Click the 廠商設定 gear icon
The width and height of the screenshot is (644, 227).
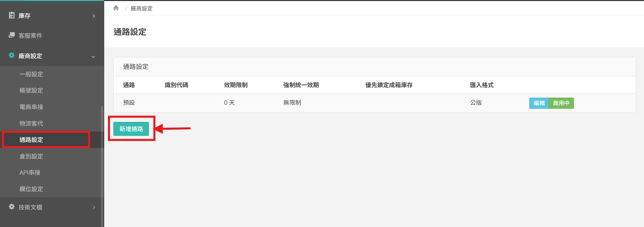[12, 55]
